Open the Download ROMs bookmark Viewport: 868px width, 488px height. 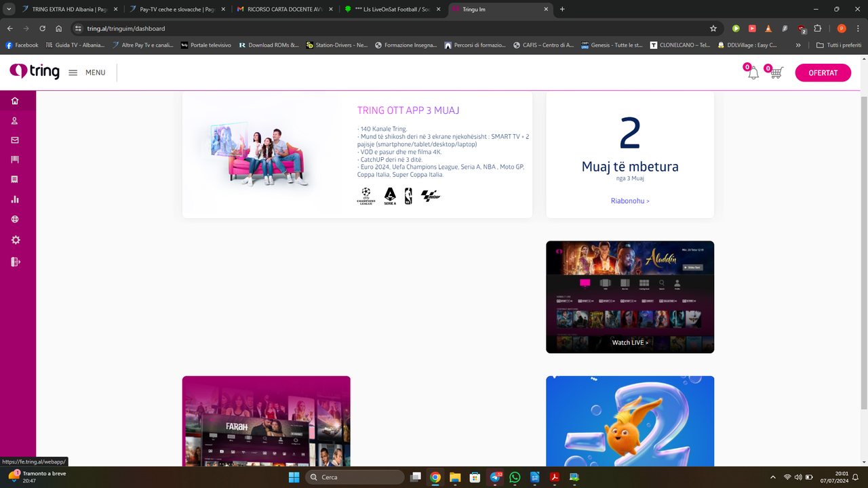click(x=269, y=45)
